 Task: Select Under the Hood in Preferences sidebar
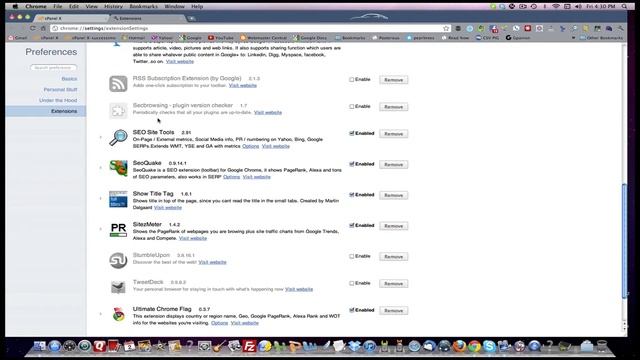click(x=58, y=100)
